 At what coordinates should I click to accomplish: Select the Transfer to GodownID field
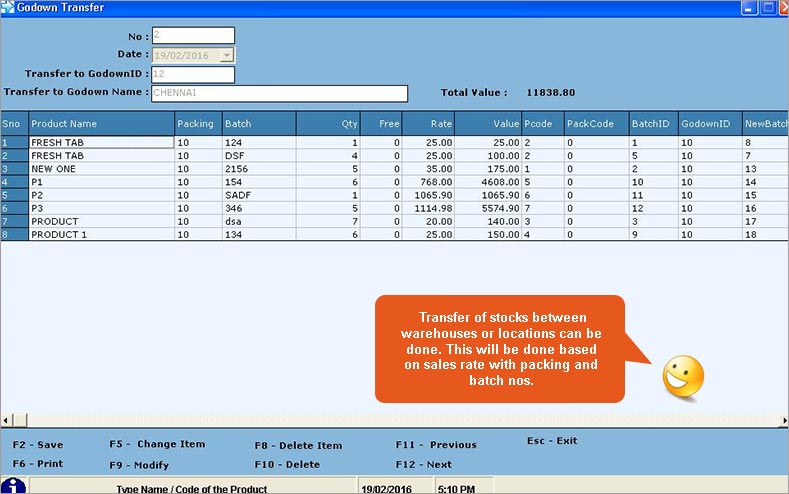pos(192,75)
